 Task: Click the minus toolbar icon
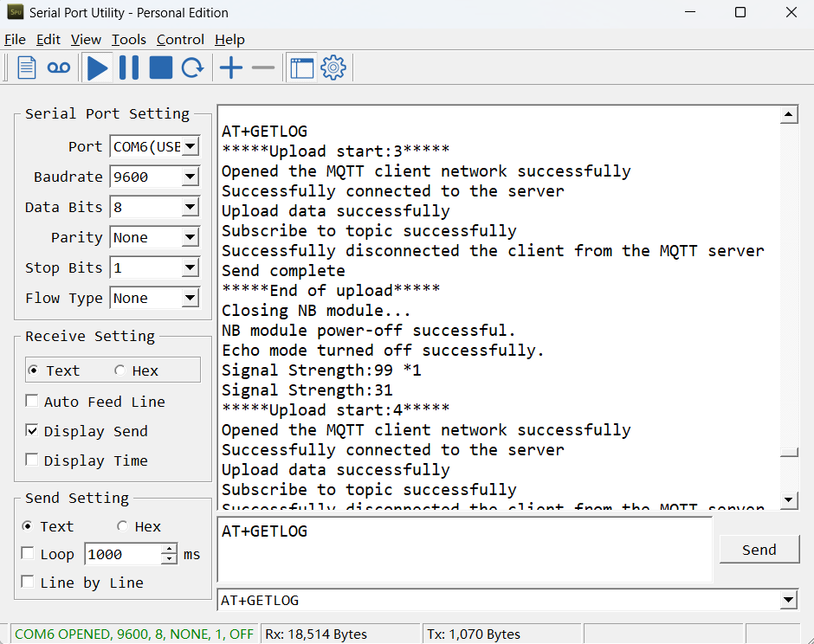click(263, 68)
